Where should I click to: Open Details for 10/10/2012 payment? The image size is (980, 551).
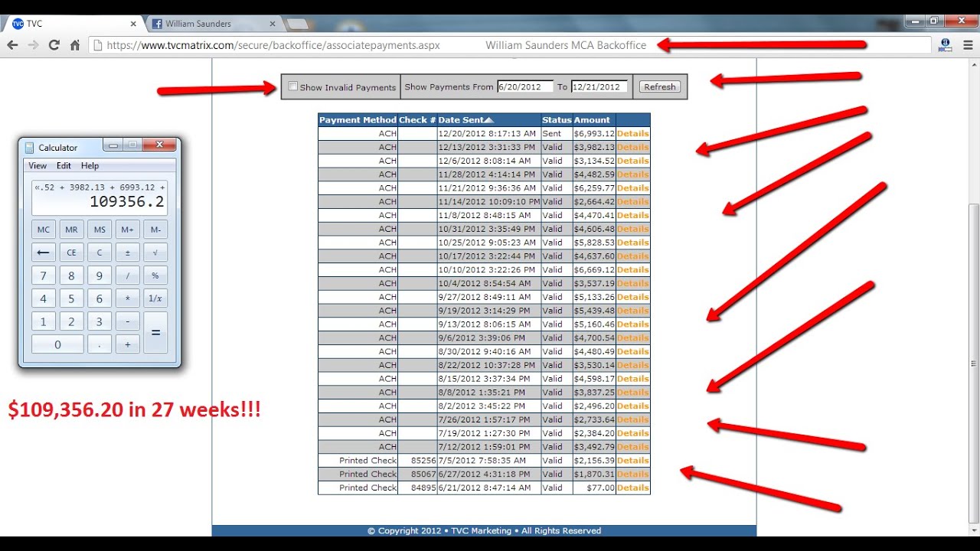pos(633,270)
